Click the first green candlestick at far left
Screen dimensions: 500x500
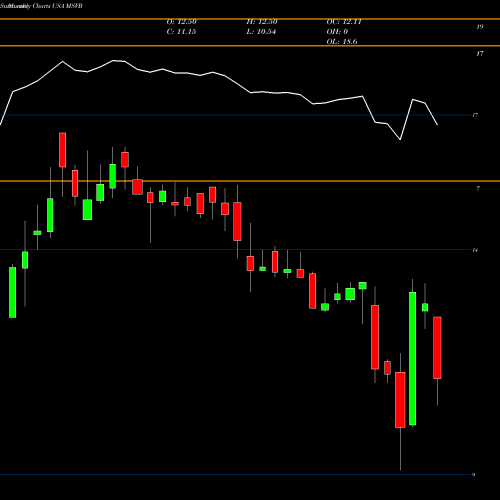pos(12,292)
